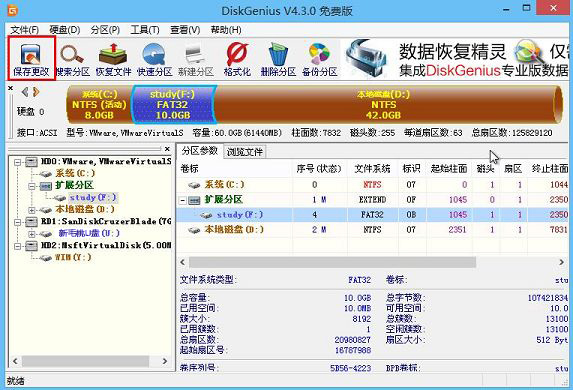Screen dimensions: 573x390
Task: Go to next disk with orange arrow
Action: [x=36, y=92]
